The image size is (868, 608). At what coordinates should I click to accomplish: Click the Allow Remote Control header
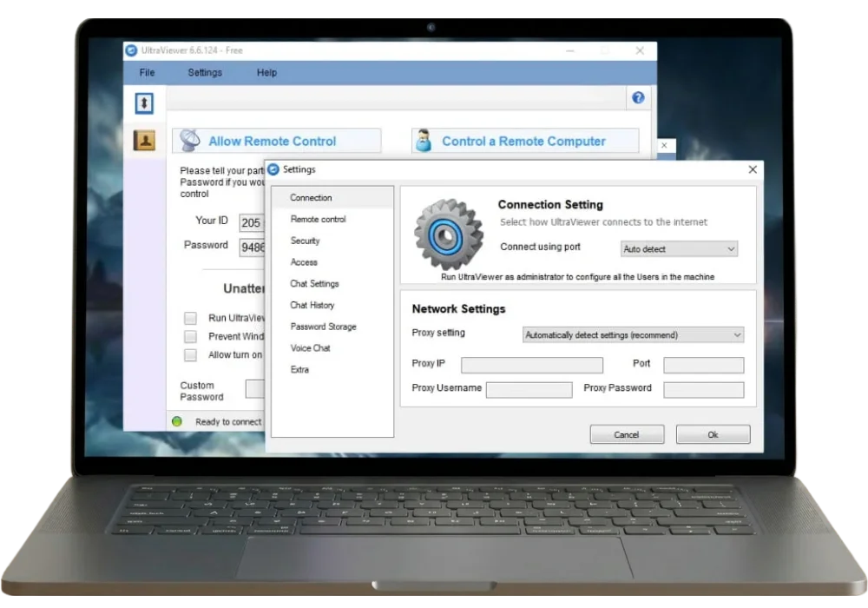[x=277, y=141]
